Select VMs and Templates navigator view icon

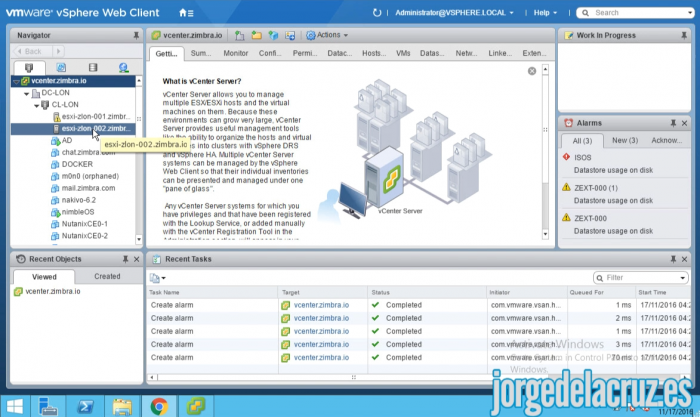point(61,67)
